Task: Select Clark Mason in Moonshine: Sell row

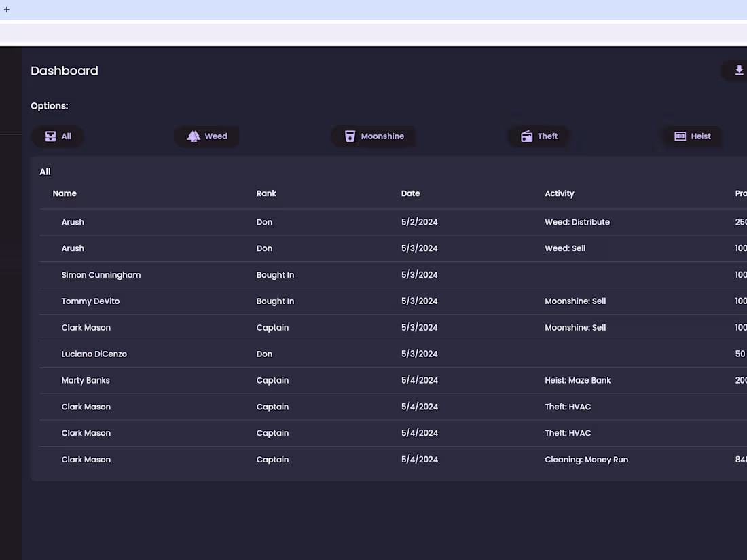Action: pos(86,328)
